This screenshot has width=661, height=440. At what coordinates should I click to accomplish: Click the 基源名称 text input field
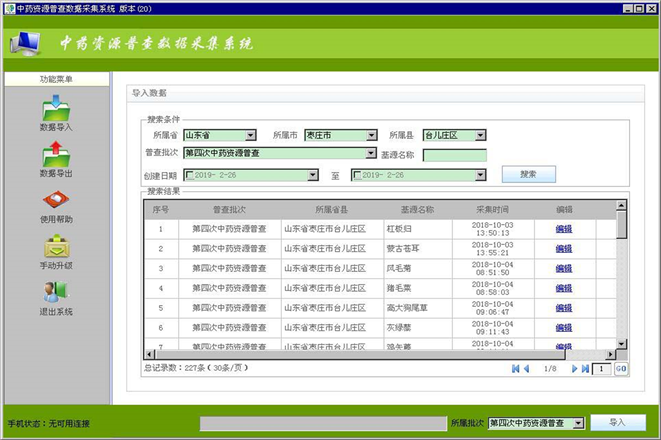454,155
